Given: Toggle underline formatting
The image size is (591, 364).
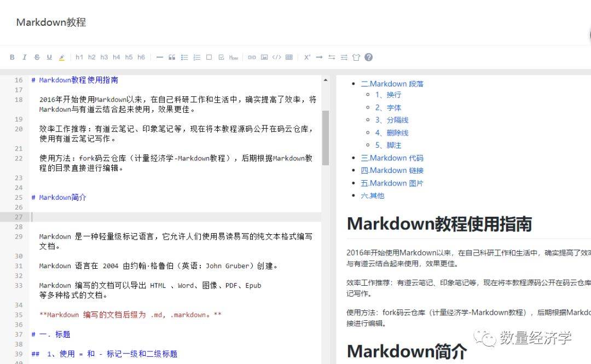Looking at the screenshot, I should pyautogui.click(x=49, y=57).
